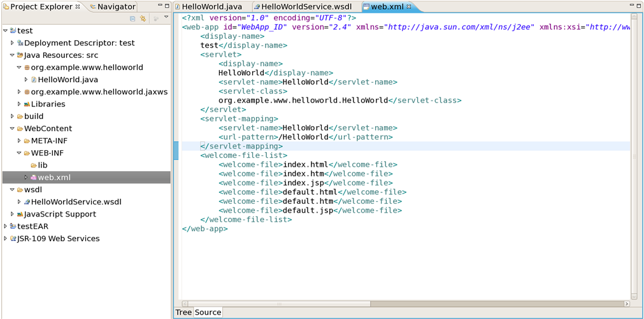
Task: Click the WebContent folder icon
Action: tap(20, 129)
